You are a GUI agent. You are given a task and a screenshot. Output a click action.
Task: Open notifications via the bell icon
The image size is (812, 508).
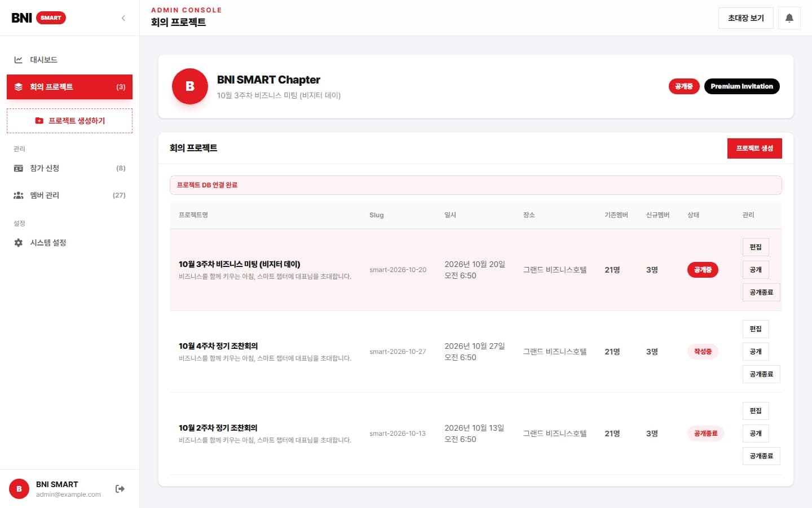(789, 18)
